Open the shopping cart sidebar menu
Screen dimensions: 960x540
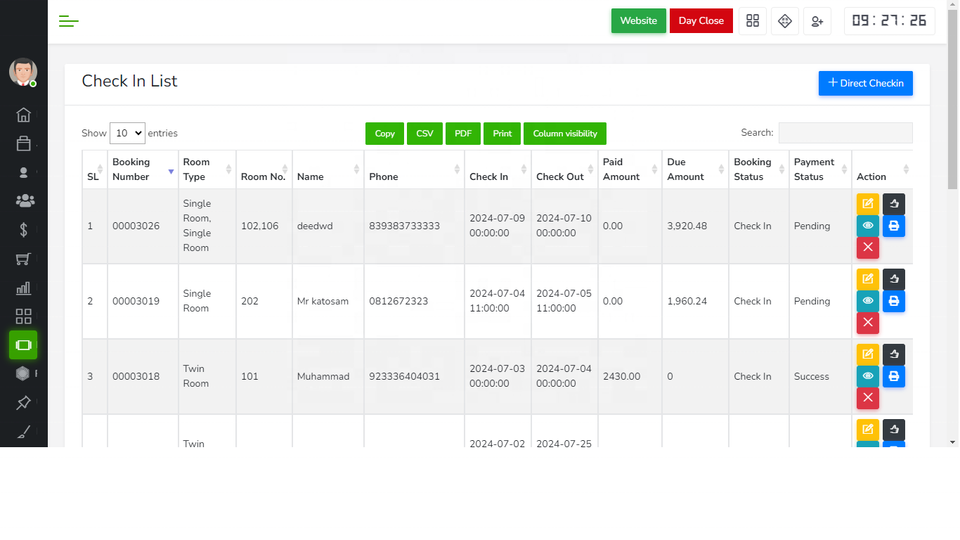click(x=23, y=259)
